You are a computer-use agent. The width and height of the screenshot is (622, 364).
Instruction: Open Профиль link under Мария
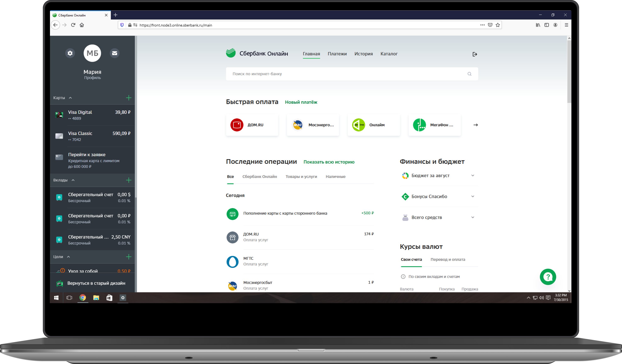pyautogui.click(x=92, y=78)
